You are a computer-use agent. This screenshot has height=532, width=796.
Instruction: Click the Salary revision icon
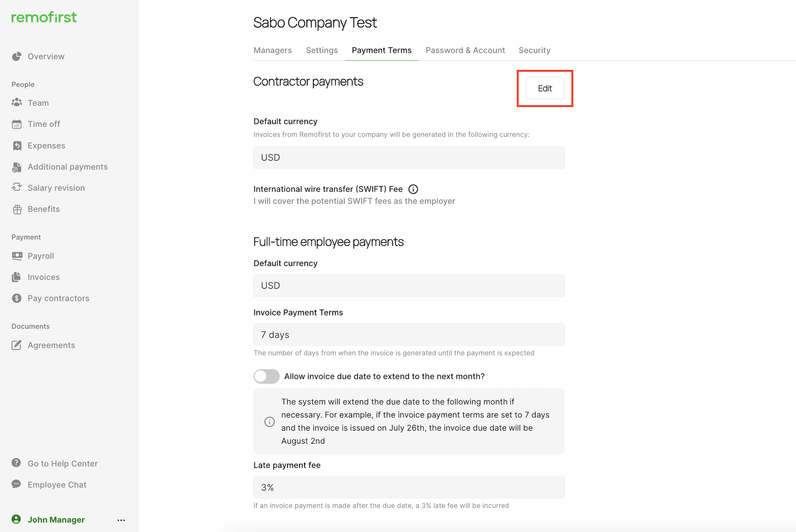click(x=16, y=188)
